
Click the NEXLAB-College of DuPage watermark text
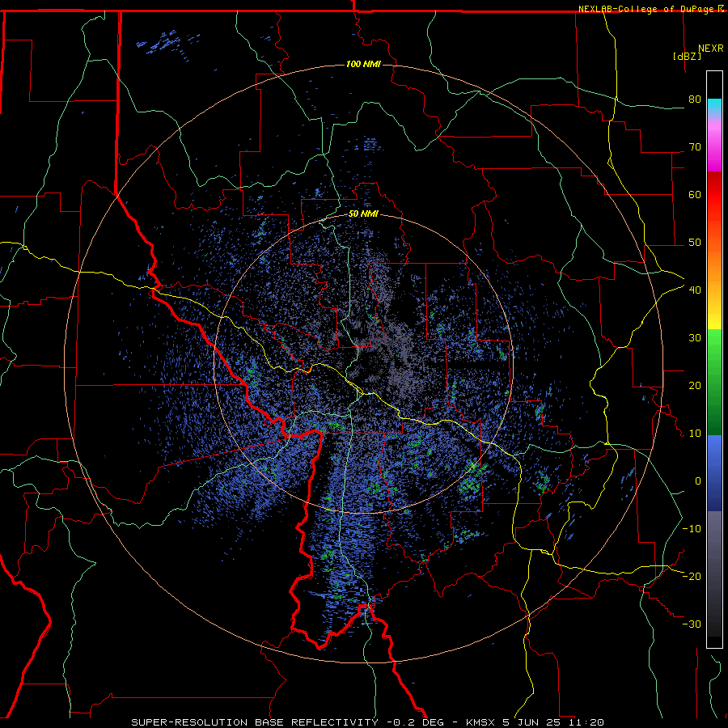651,9
